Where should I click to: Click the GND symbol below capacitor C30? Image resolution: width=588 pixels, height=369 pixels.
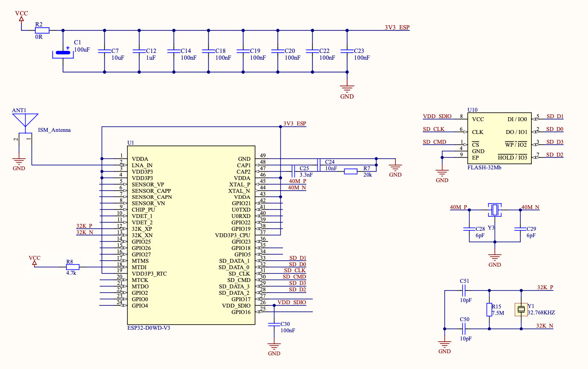tap(274, 348)
